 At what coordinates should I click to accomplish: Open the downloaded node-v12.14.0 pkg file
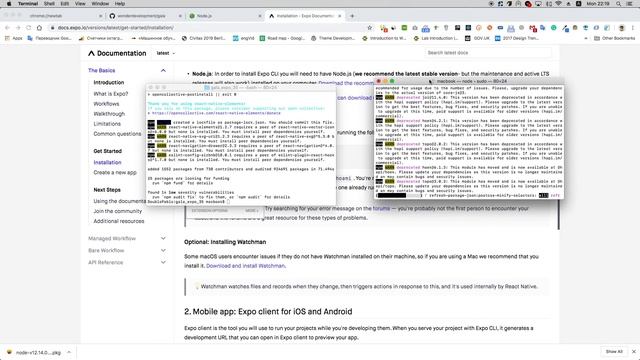coord(38,352)
